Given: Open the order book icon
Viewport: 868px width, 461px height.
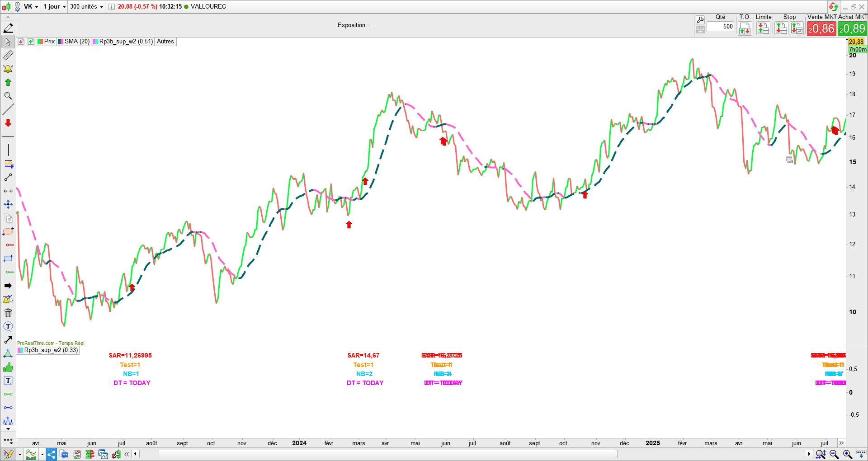Looking at the screenshot, I should click(x=90, y=454).
